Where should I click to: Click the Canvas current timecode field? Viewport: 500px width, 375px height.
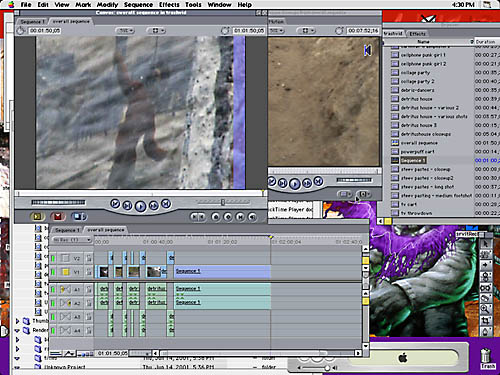[249, 31]
